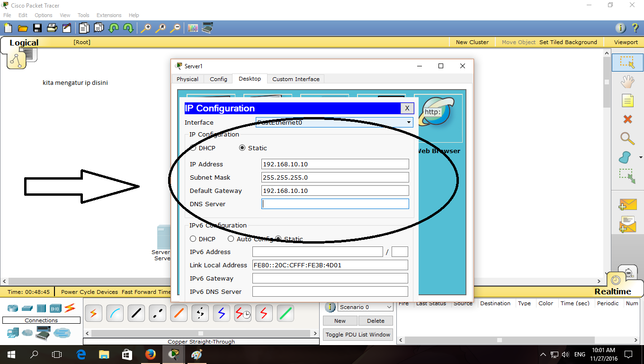
Task: Pick the Resize Shape tool
Action: coord(627,176)
